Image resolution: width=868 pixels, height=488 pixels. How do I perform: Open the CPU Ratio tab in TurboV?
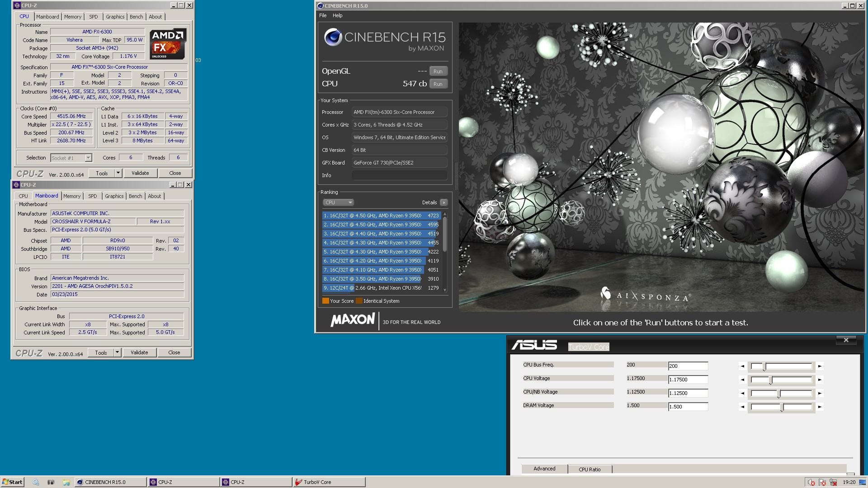click(x=590, y=469)
